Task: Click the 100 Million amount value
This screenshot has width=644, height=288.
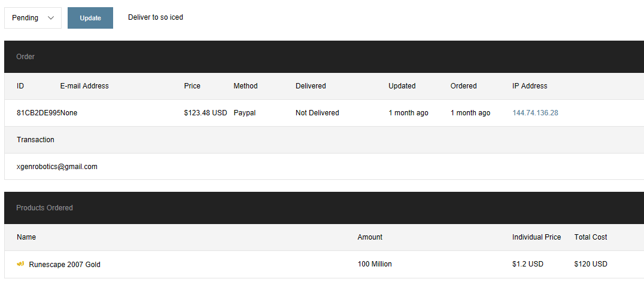Action: (x=375, y=264)
